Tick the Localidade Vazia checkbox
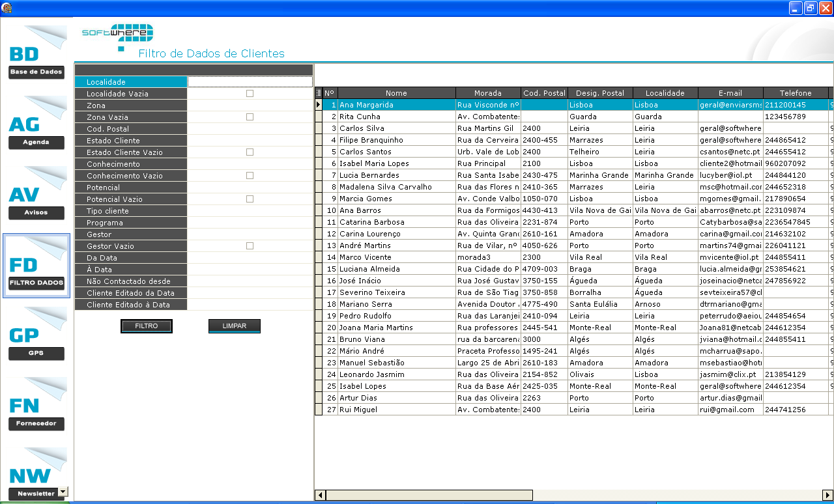 tap(250, 94)
